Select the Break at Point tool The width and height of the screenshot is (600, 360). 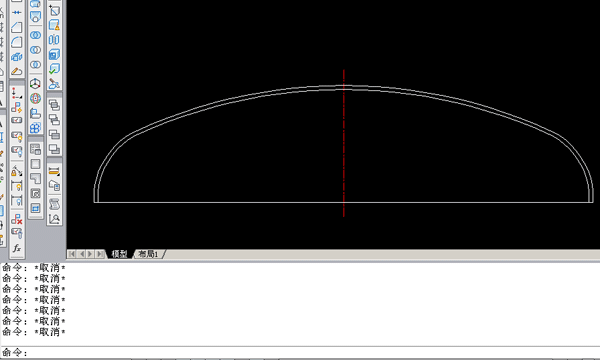(x=16, y=12)
